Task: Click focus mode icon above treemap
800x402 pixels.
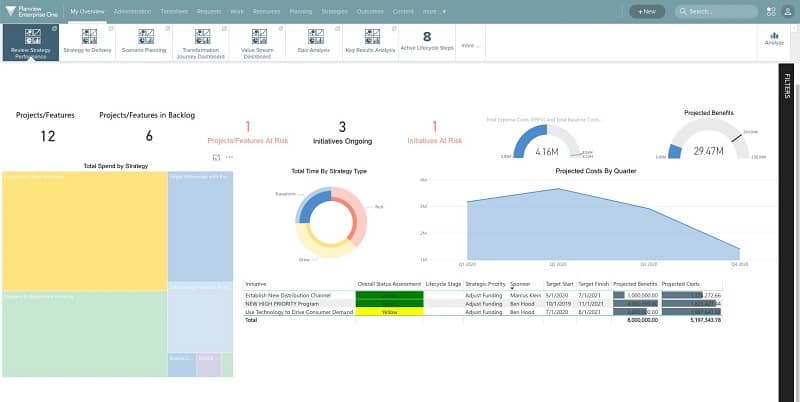Action: click(x=217, y=157)
